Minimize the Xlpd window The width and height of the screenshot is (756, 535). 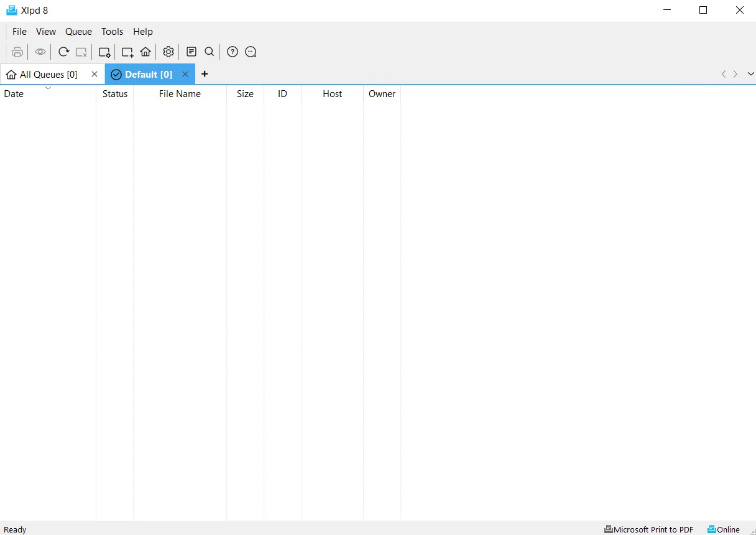tap(667, 10)
